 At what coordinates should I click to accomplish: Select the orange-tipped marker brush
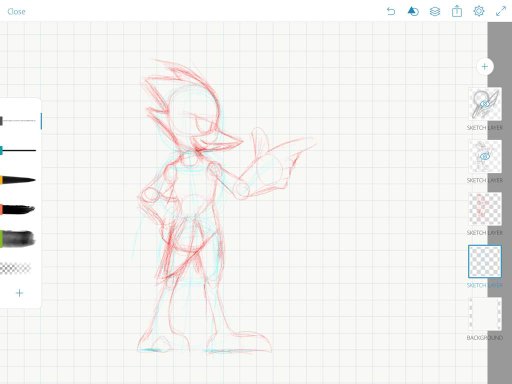point(18,180)
